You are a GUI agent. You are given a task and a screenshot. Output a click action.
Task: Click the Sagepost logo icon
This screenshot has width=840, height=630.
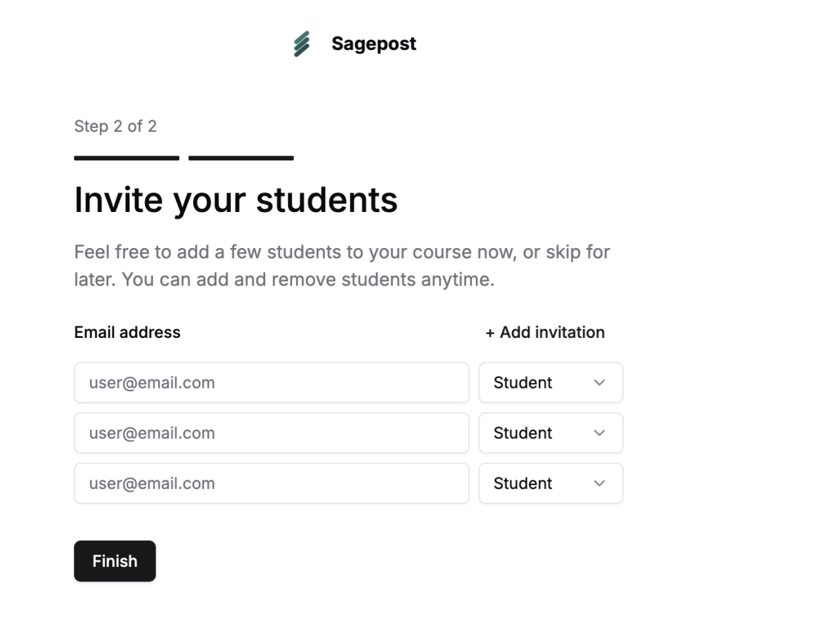[x=301, y=44]
